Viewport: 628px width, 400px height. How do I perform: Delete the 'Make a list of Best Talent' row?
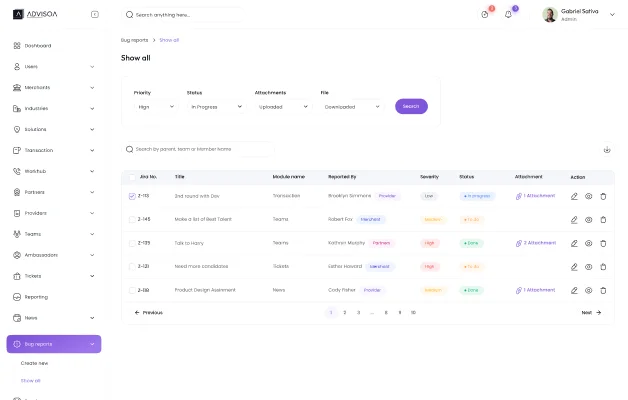tap(603, 220)
